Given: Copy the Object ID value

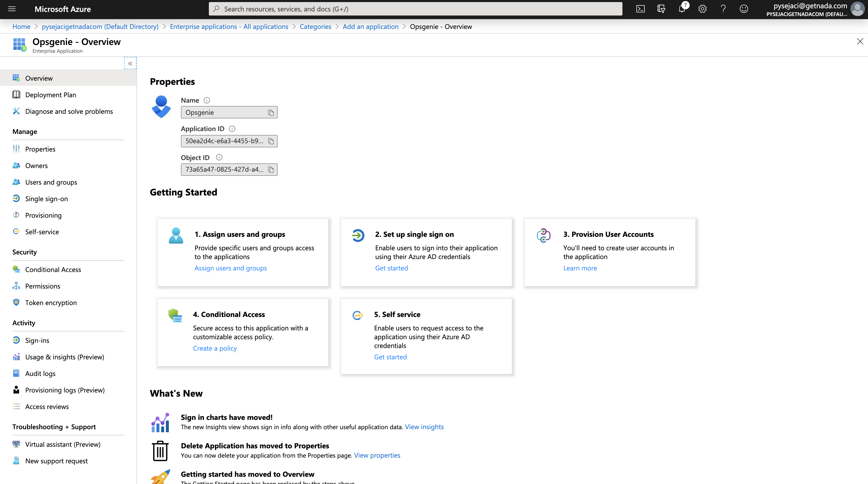Looking at the screenshot, I should [271, 170].
